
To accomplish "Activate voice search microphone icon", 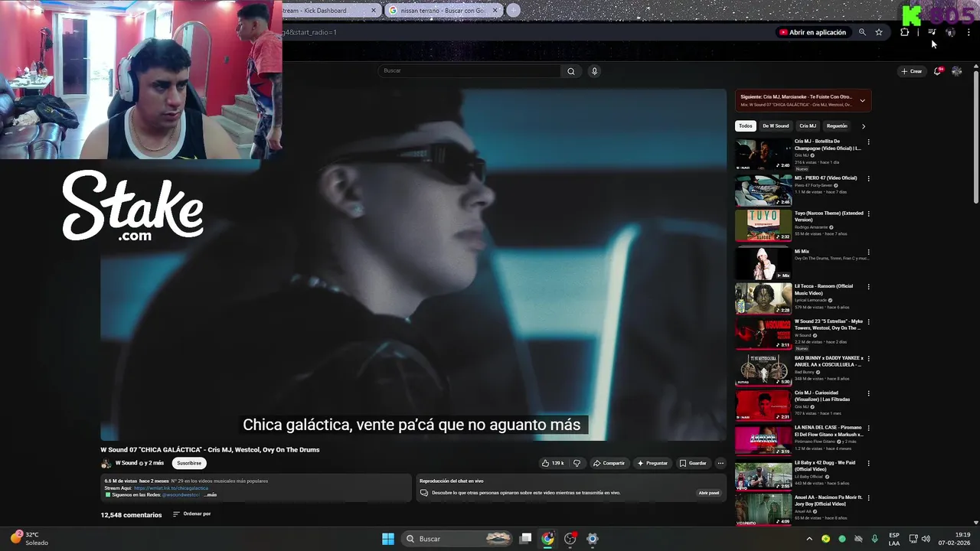I will [x=594, y=71].
